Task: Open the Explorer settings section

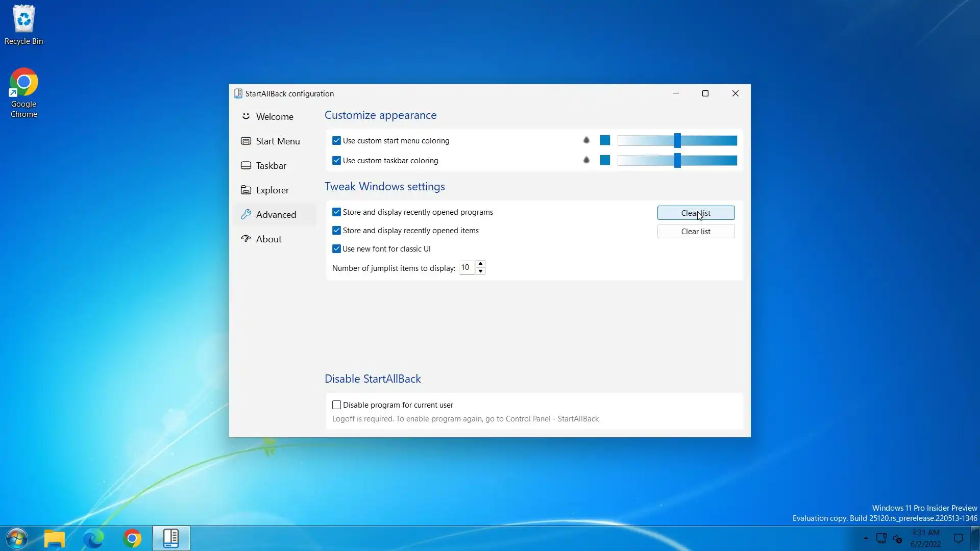Action: tap(272, 190)
